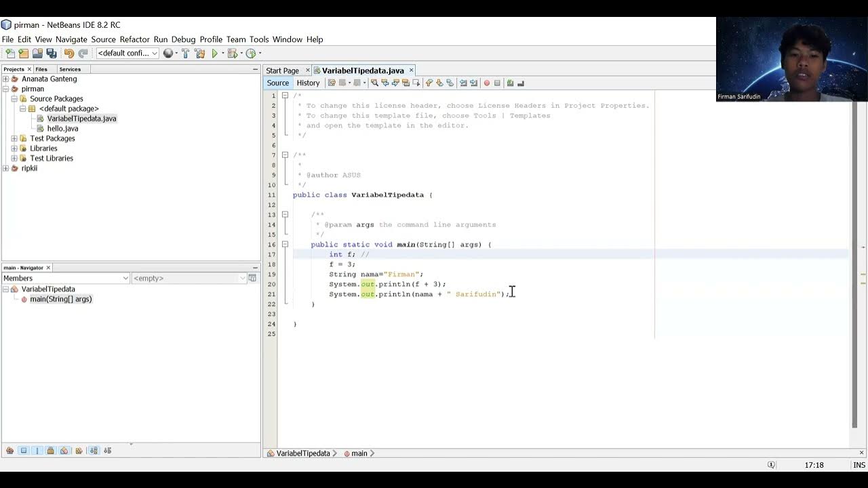
Task: Expand the Libraries node
Action: pos(14,148)
